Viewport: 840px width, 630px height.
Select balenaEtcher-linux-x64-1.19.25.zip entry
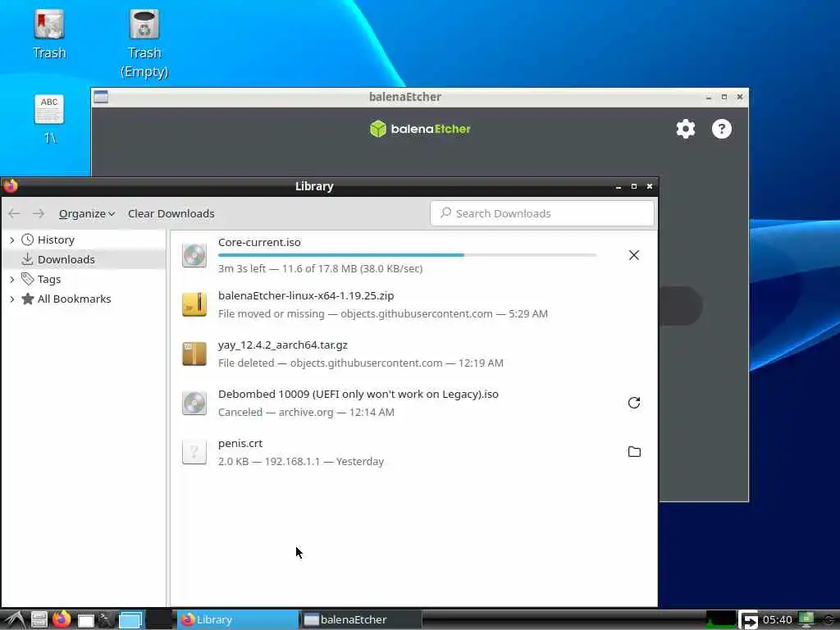413,305
